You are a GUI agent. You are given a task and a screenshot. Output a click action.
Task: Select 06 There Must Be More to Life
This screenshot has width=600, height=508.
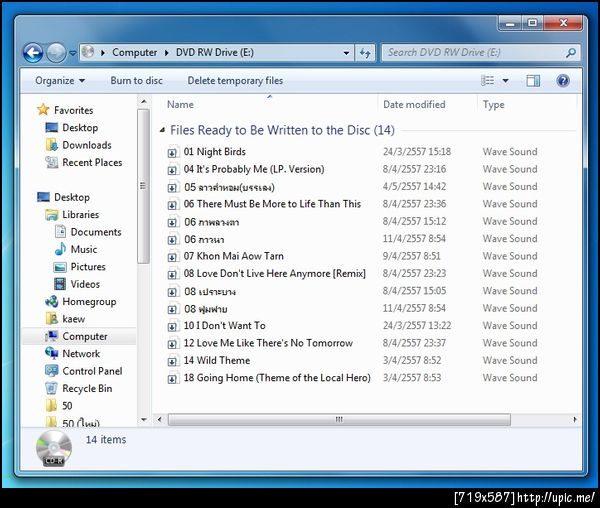272,204
